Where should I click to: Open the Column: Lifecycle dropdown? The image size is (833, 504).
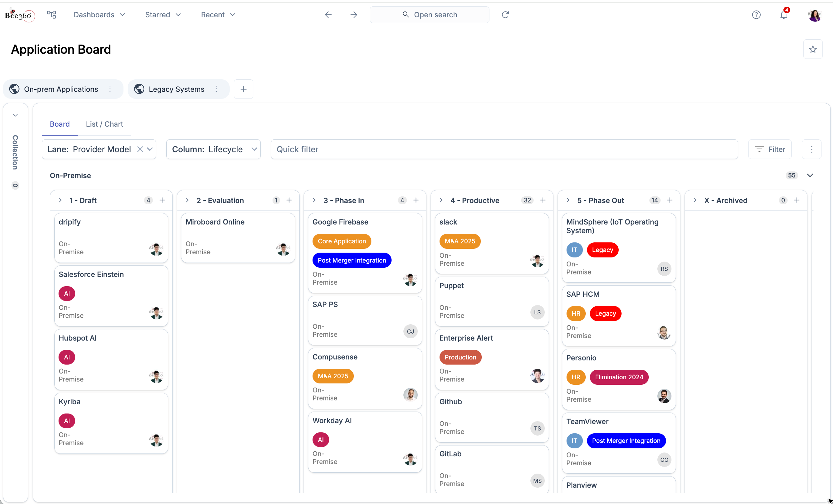point(254,149)
